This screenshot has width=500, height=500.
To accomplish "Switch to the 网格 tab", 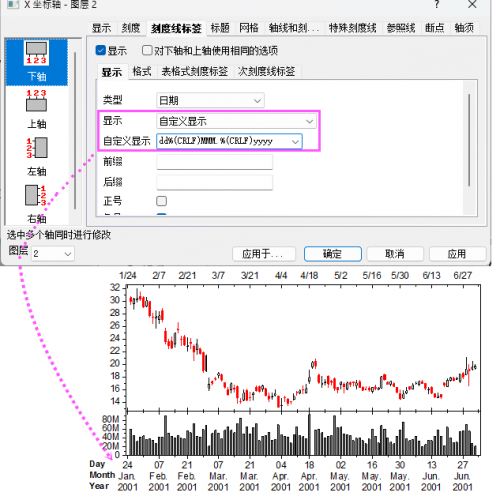I will click(x=249, y=28).
